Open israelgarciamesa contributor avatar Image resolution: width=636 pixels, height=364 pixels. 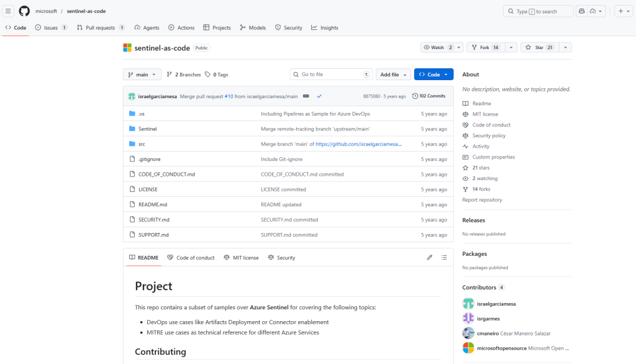point(468,304)
